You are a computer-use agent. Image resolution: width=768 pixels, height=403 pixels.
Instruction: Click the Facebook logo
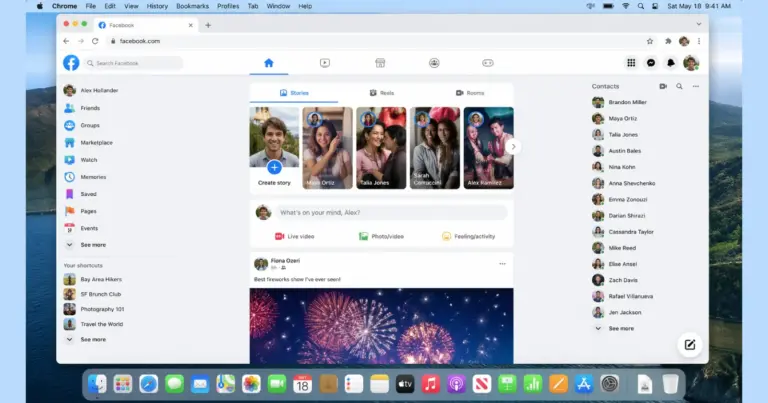pyautogui.click(x=71, y=63)
